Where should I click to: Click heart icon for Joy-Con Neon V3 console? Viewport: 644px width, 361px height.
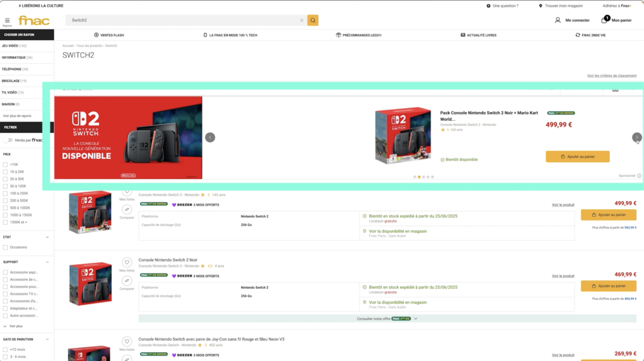pos(127,342)
